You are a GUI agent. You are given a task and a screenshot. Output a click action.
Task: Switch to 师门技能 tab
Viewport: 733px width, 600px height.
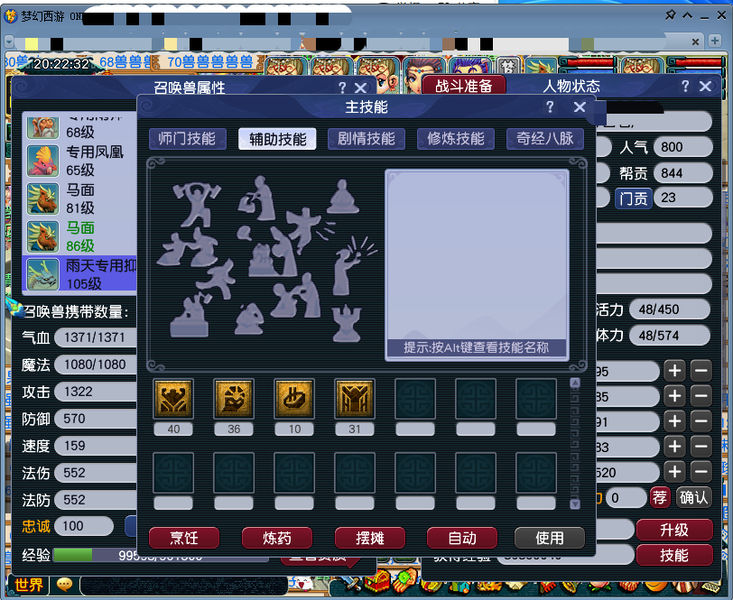tap(187, 139)
